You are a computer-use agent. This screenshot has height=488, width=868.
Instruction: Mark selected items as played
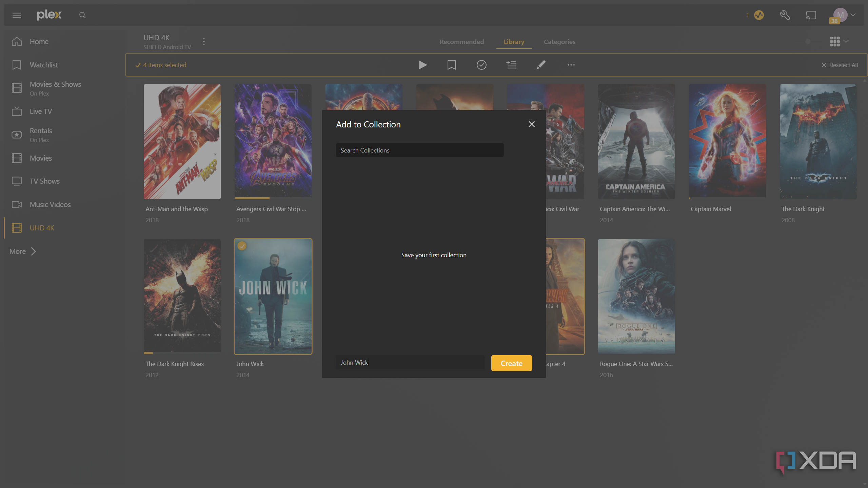[481, 65]
